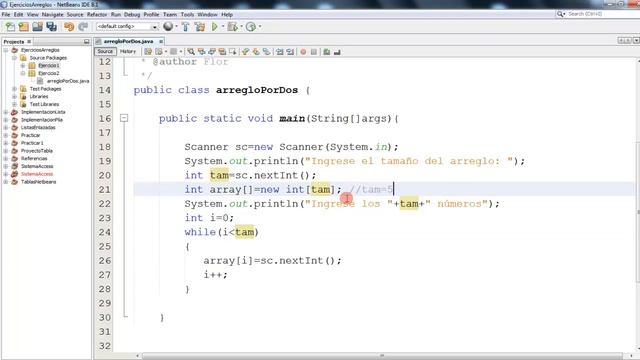Open the Tools menu
The height and width of the screenshot is (360, 640).
pyautogui.click(x=187, y=15)
